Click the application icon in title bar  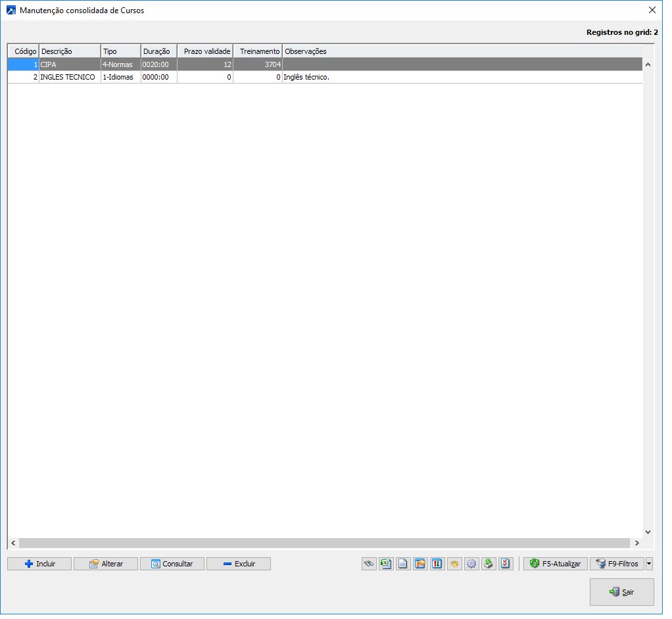pyautogui.click(x=11, y=11)
